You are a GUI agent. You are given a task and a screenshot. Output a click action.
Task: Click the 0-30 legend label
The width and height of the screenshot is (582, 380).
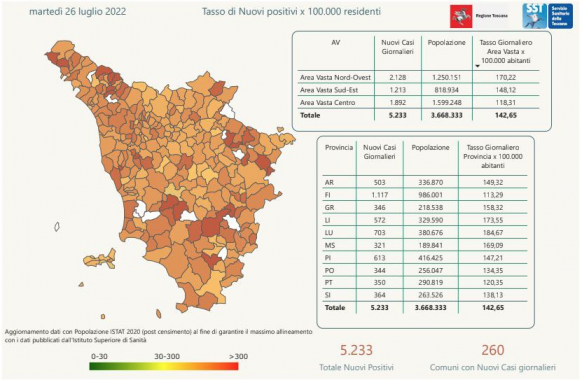click(99, 357)
